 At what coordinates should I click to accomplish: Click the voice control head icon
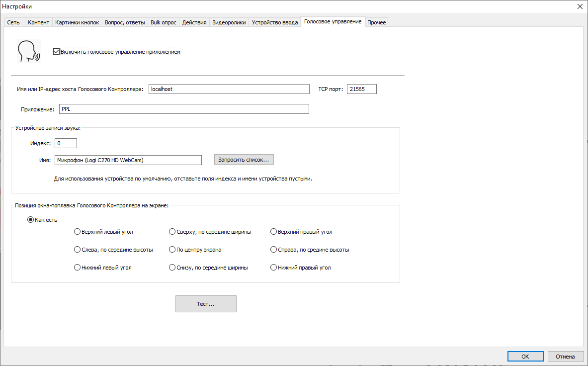[x=28, y=51]
